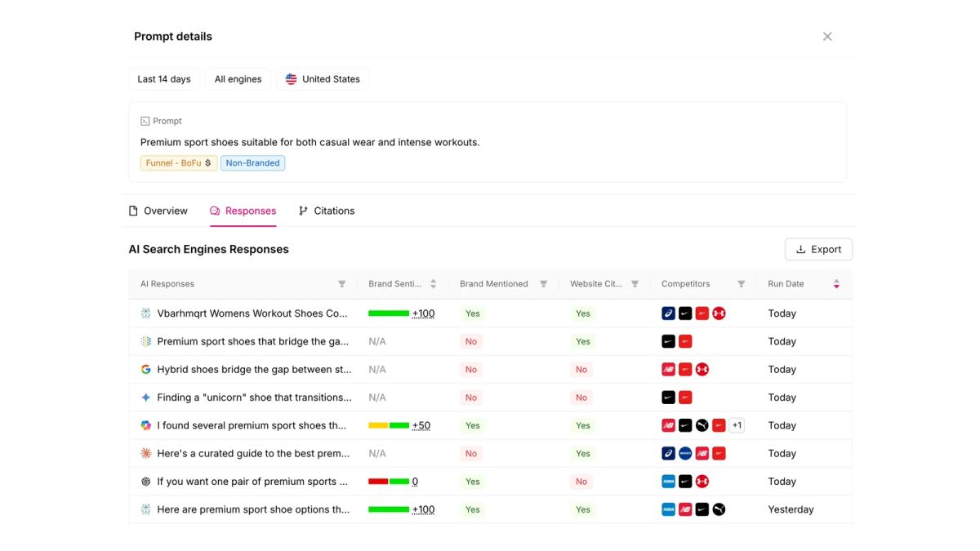Open the Last 14 days range selector
The width and height of the screenshot is (980, 551).
pyautogui.click(x=164, y=79)
